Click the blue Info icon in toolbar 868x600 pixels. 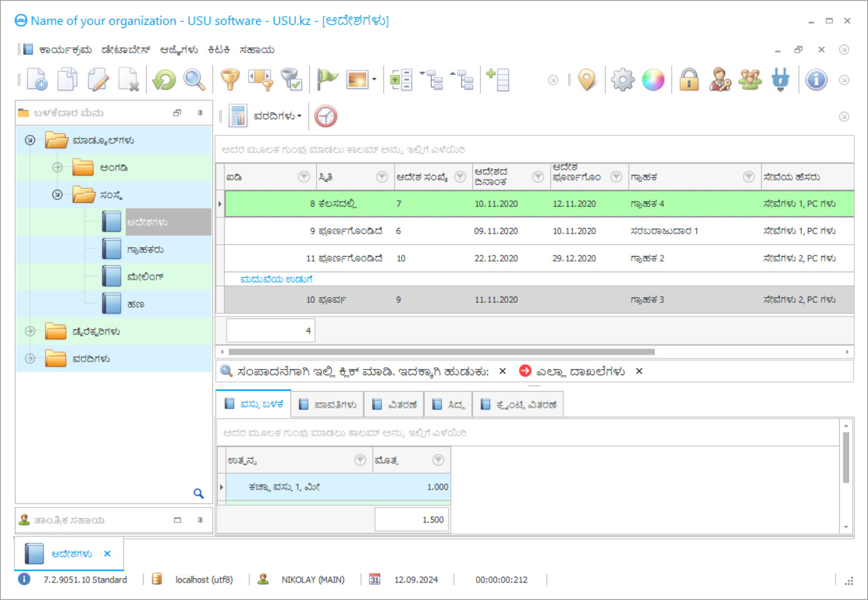[x=816, y=80]
